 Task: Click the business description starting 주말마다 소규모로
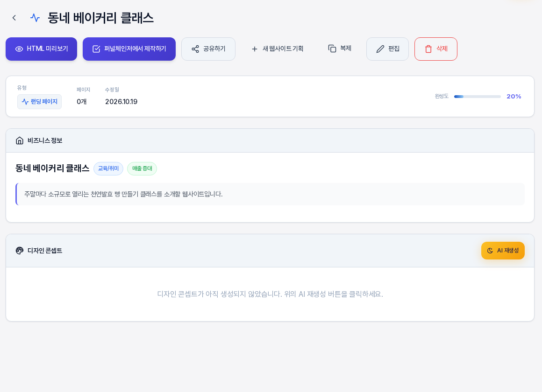coord(123,194)
